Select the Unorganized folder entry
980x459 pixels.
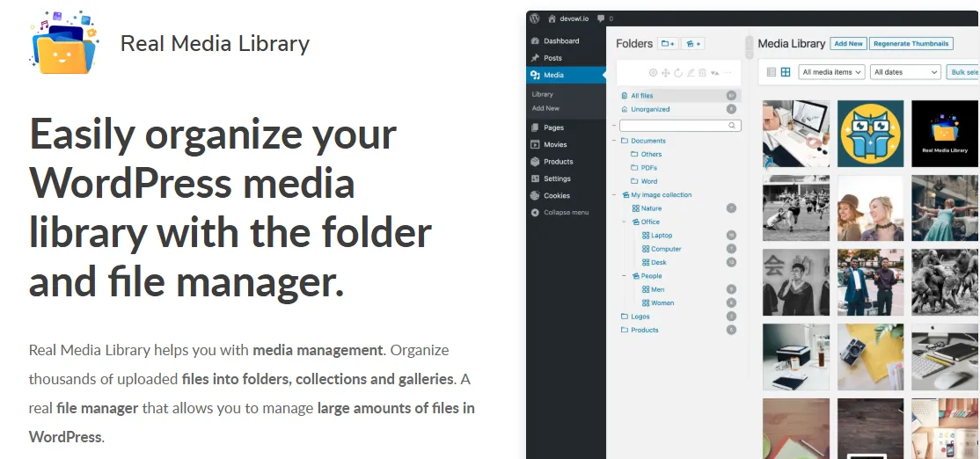pos(679,109)
